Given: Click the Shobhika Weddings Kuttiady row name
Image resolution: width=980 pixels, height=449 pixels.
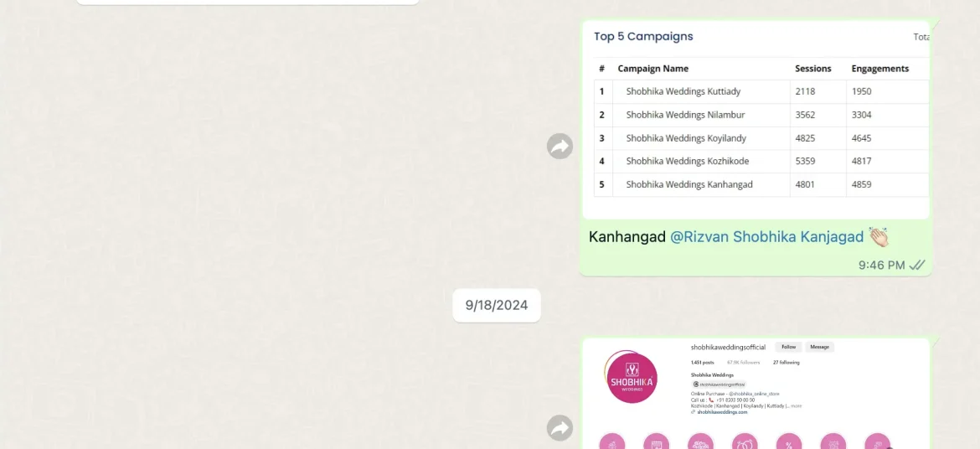Looking at the screenshot, I should click(x=683, y=91).
